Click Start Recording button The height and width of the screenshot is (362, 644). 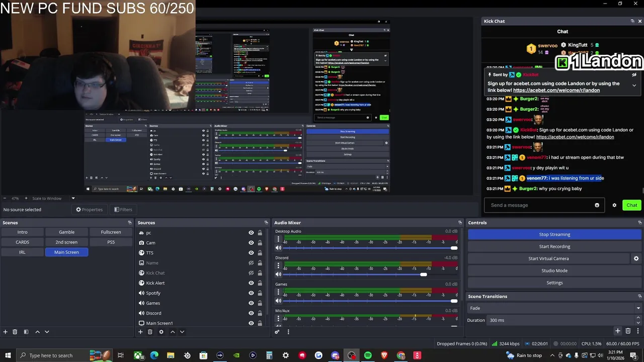tap(554, 246)
